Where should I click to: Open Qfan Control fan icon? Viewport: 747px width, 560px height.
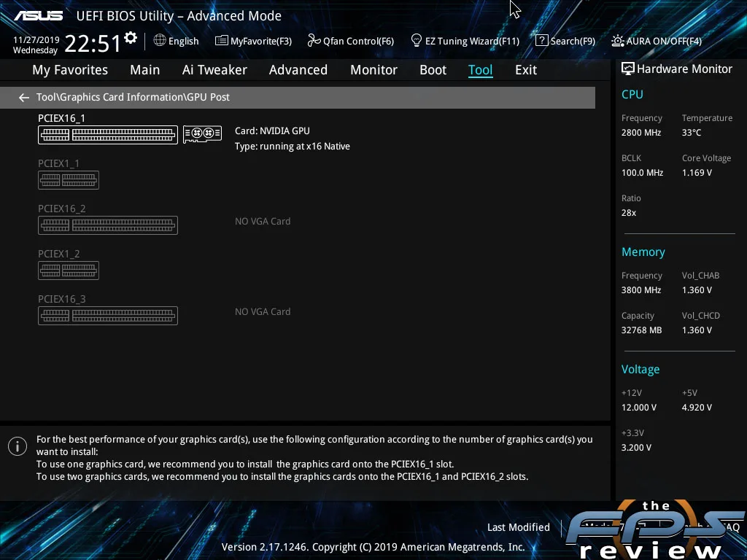point(314,41)
